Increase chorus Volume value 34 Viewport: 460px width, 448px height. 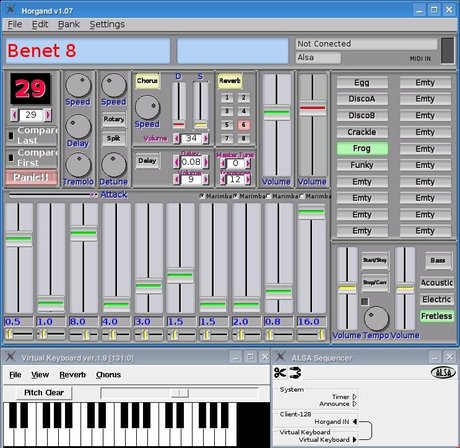(x=206, y=138)
